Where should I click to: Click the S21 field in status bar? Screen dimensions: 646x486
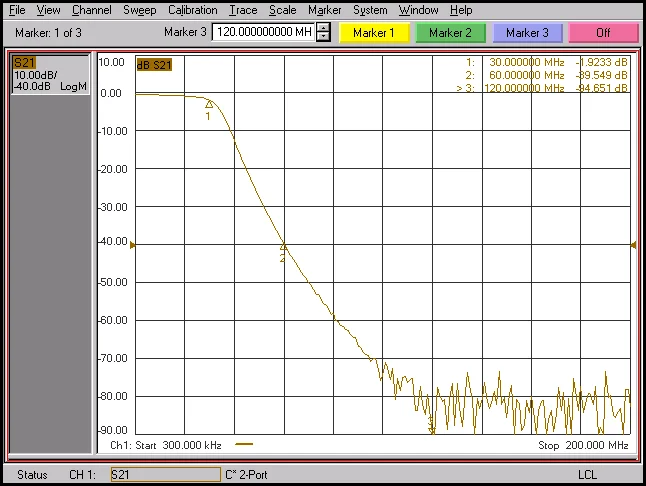point(166,474)
